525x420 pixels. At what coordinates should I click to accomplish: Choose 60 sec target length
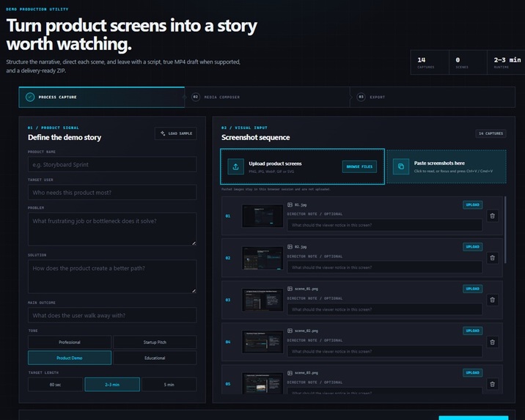pyautogui.click(x=55, y=385)
